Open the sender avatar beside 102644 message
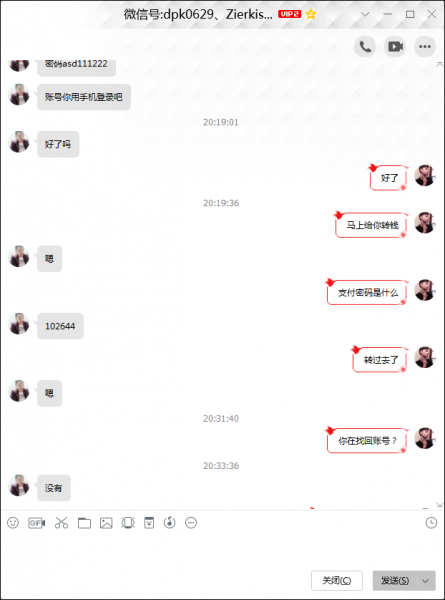445x600 pixels. click(x=19, y=324)
